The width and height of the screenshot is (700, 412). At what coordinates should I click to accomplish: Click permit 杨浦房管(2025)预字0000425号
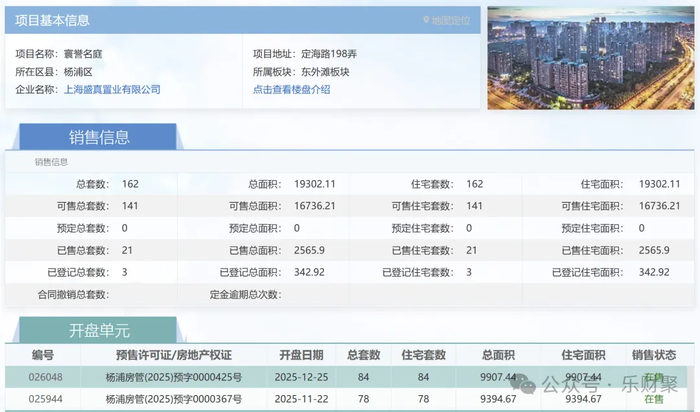174,377
